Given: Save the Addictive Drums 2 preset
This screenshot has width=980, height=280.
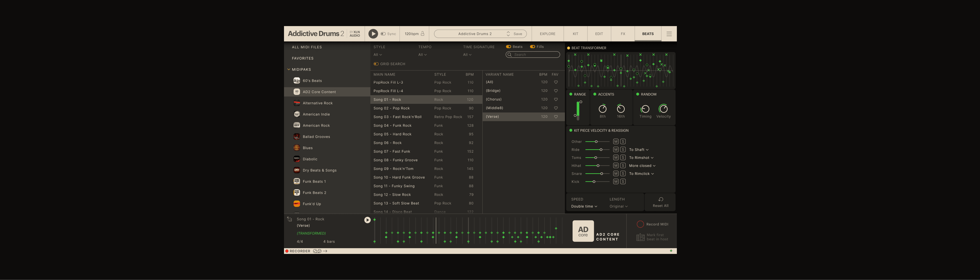Looking at the screenshot, I should pos(518,34).
